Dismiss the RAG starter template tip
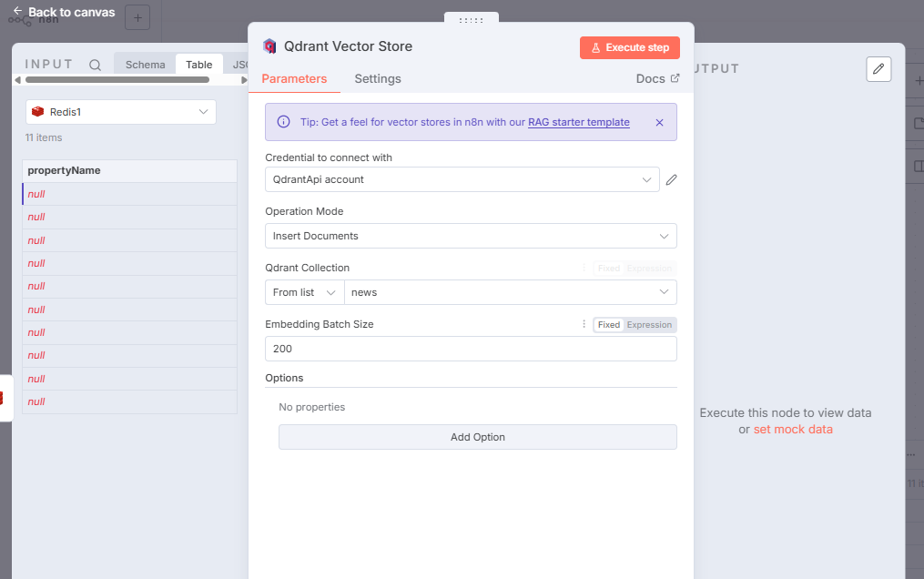 (x=659, y=123)
